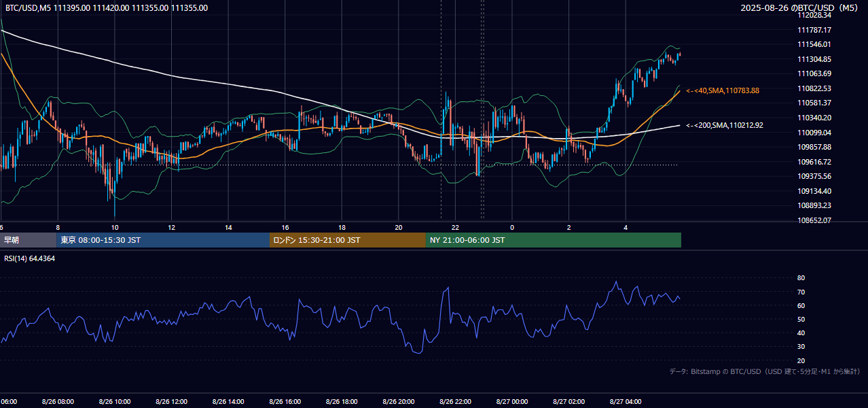Screen dimensions: 868x408
Task: Click price axis label 111304.85
Action: pos(814,59)
